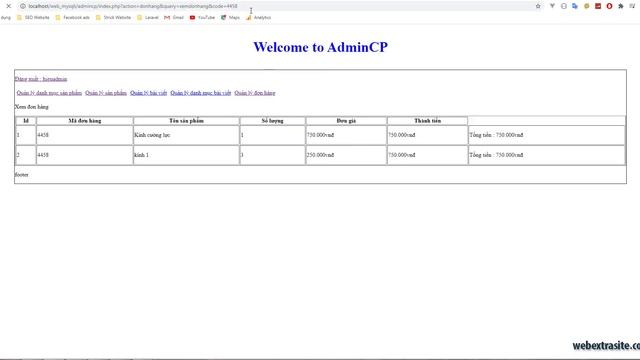Click the Kính cường lực product cell
The height and width of the screenshot is (360, 640).
tap(187, 135)
